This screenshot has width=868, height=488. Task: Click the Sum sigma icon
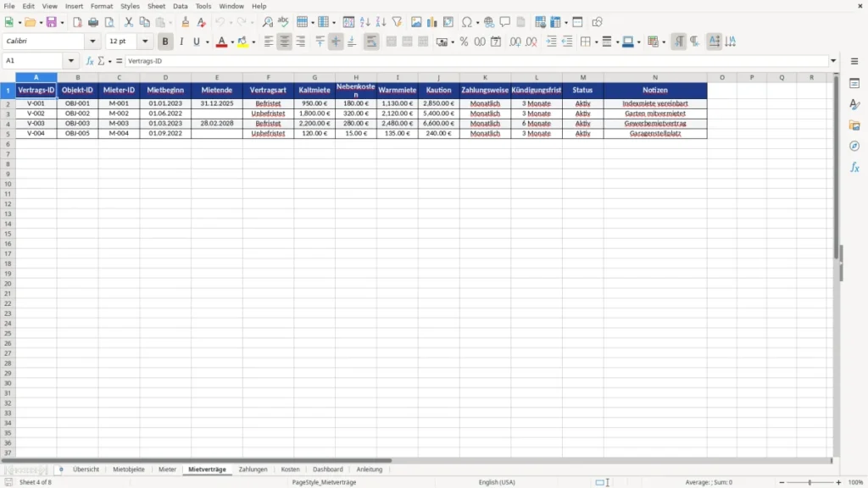coord(101,61)
